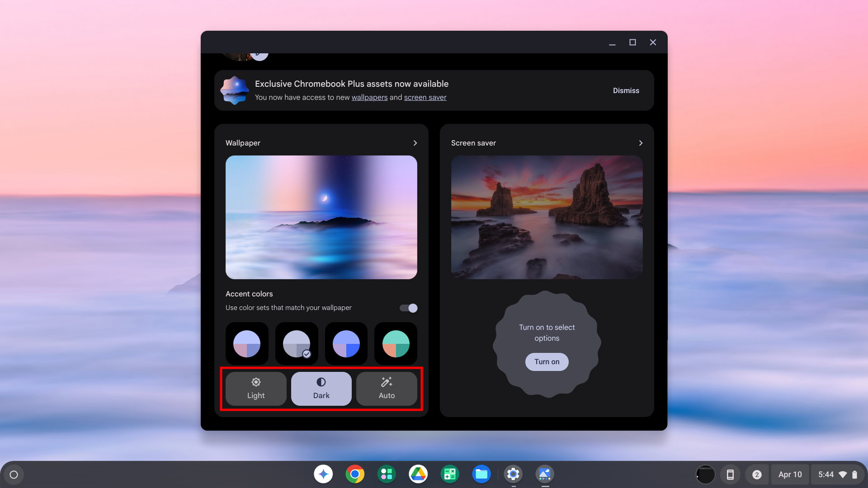The width and height of the screenshot is (868, 488).
Task: Select Light theme mode
Action: point(256,389)
